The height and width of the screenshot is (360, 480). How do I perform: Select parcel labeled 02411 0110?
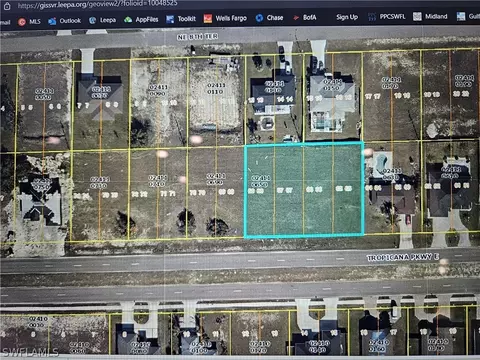(x=216, y=88)
